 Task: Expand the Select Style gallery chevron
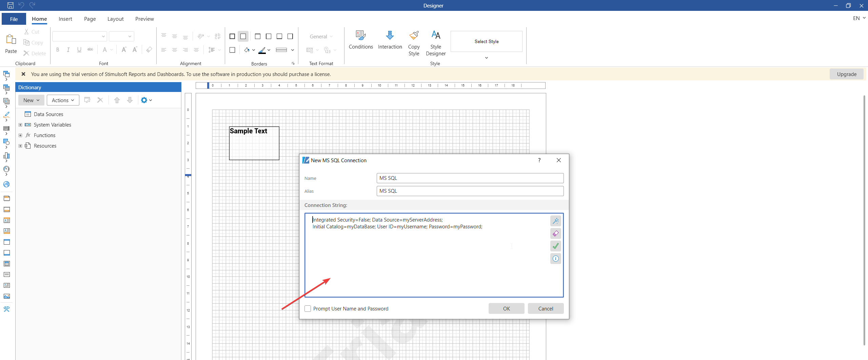[486, 58]
